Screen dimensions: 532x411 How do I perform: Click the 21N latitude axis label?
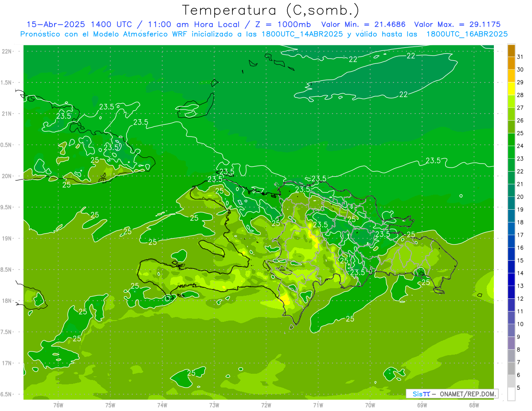tap(8, 114)
